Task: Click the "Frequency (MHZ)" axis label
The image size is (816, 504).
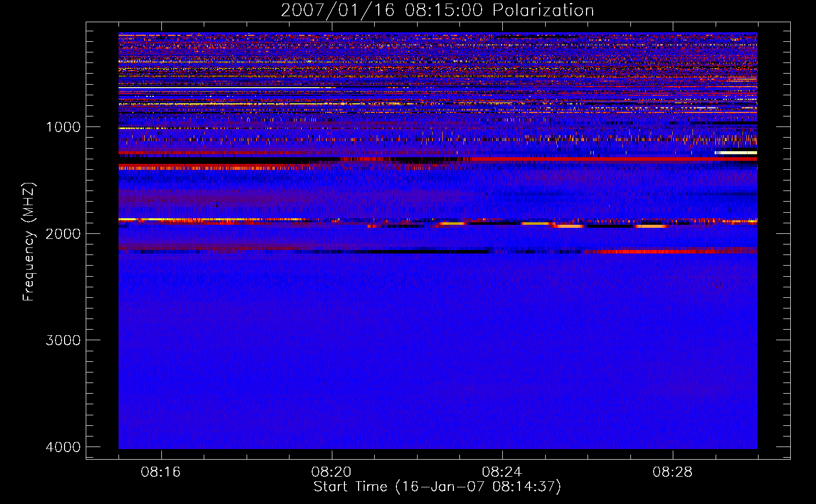Action: pyautogui.click(x=29, y=242)
